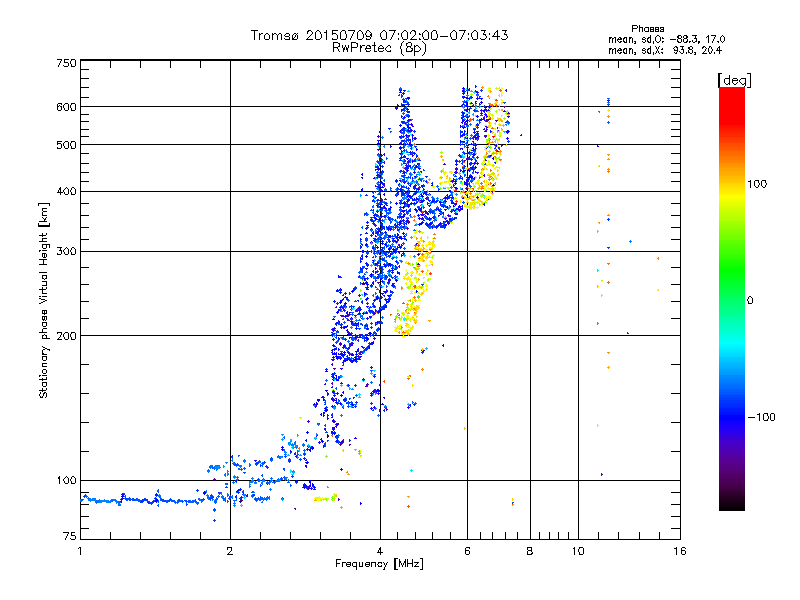Select the 'mean, sd,X: 93.8, 20.4' line
Screen dimensions: 800x600
tap(665, 50)
